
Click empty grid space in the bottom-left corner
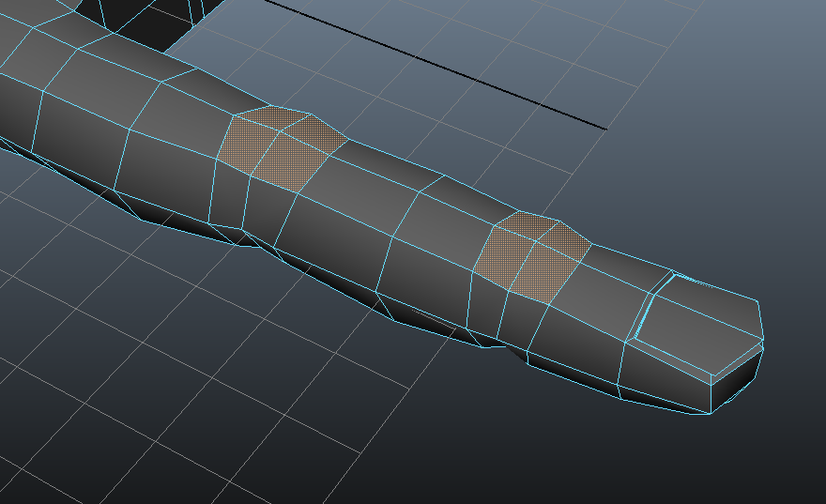(75, 441)
